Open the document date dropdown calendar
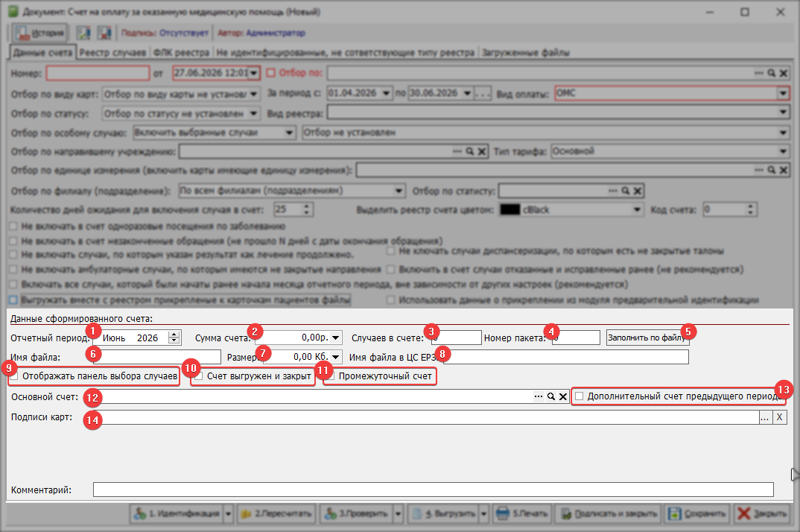The image size is (800, 532). [253, 73]
